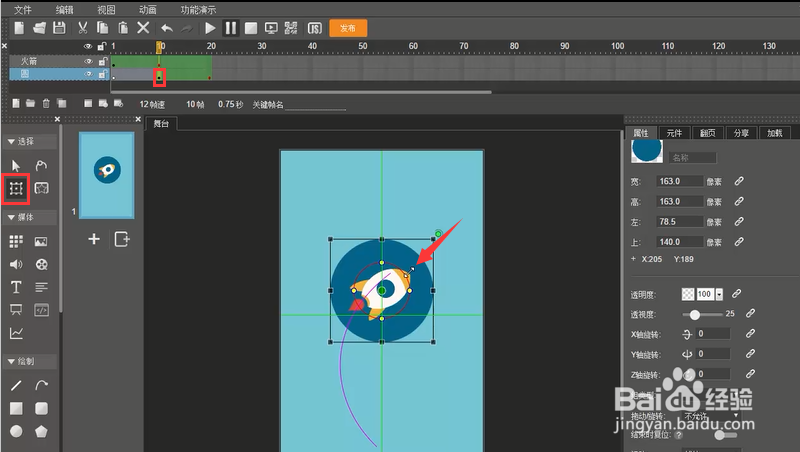
Task: Pause the animation playback
Action: [x=231, y=28]
